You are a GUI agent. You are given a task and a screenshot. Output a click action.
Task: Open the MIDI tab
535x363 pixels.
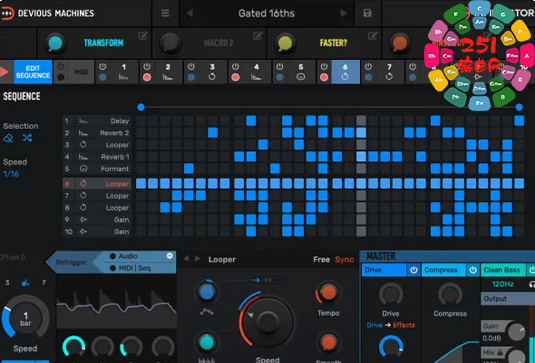tap(81, 72)
